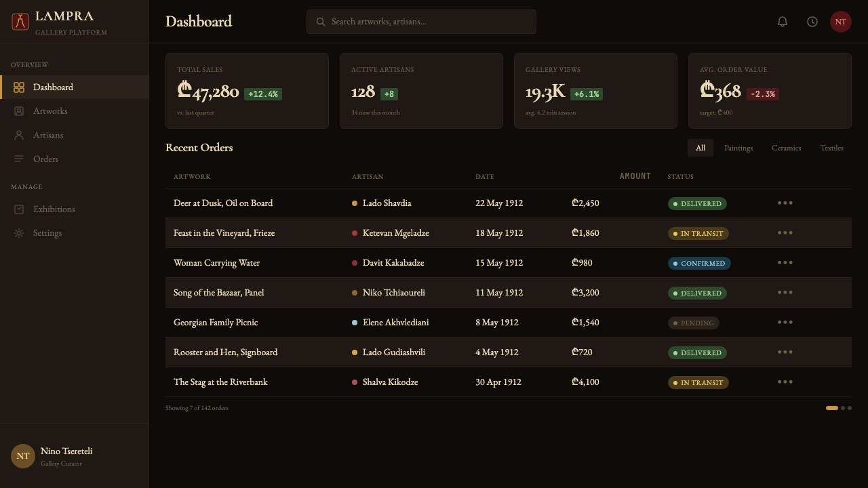
Task: Click artisan Davit Kakabadze
Action: coord(393,263)
